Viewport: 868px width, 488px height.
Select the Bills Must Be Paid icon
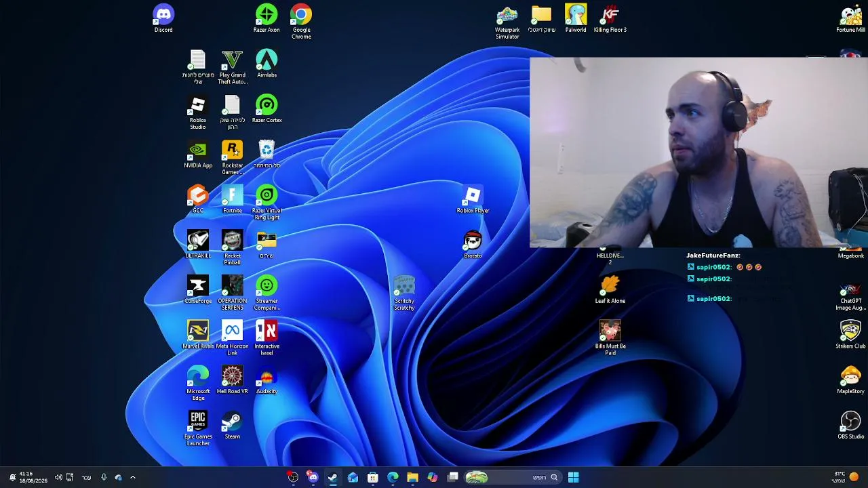click(x=610, y=338)
